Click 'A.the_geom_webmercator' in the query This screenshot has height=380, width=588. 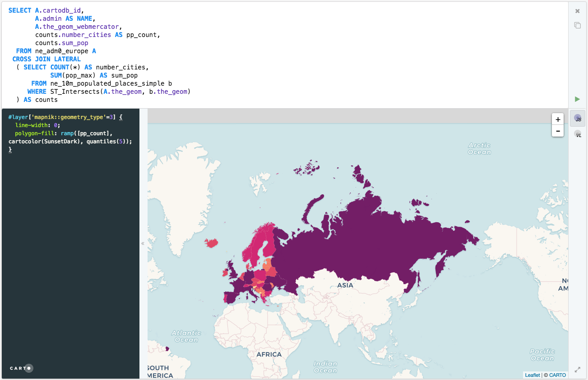(77, 27)
